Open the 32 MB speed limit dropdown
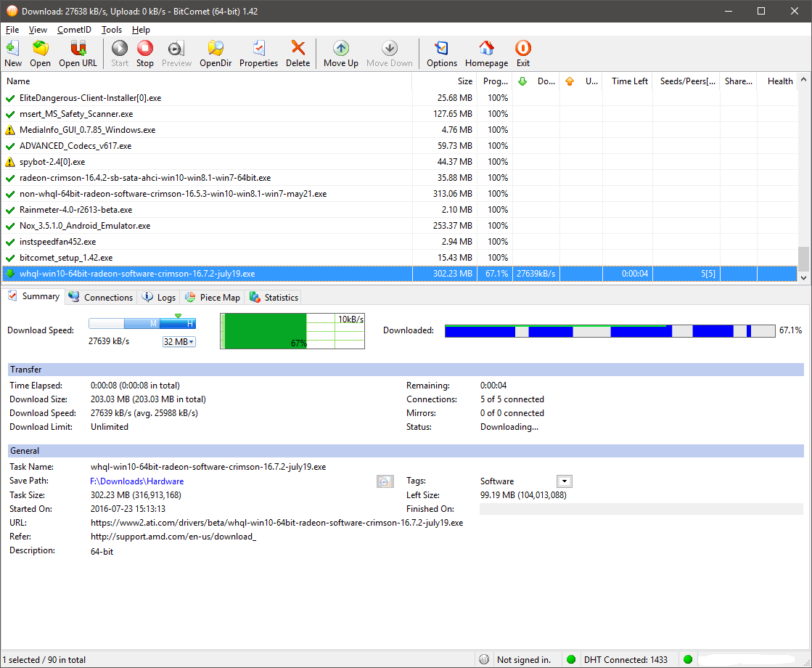812x668 pixels. pos(179,341)
